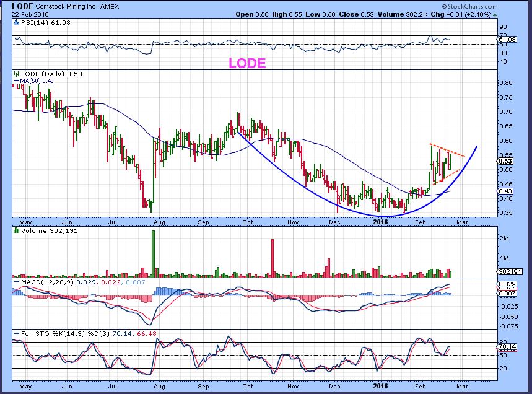Click the tall green August volume spike

click(153, 254)
